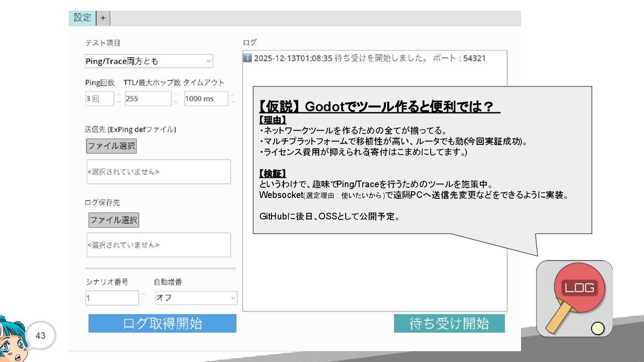Click the text GitHubに後日、OSSとして公開予定。
Image resolution: width=644 pixels, height=362 pixels.
click(x=330, y=217)
